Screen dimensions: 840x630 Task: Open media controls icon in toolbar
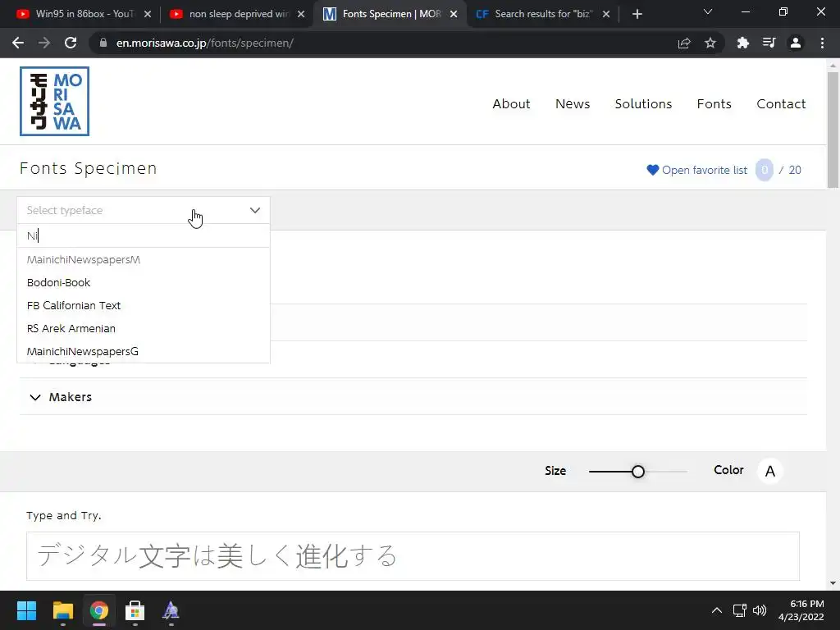769,43
